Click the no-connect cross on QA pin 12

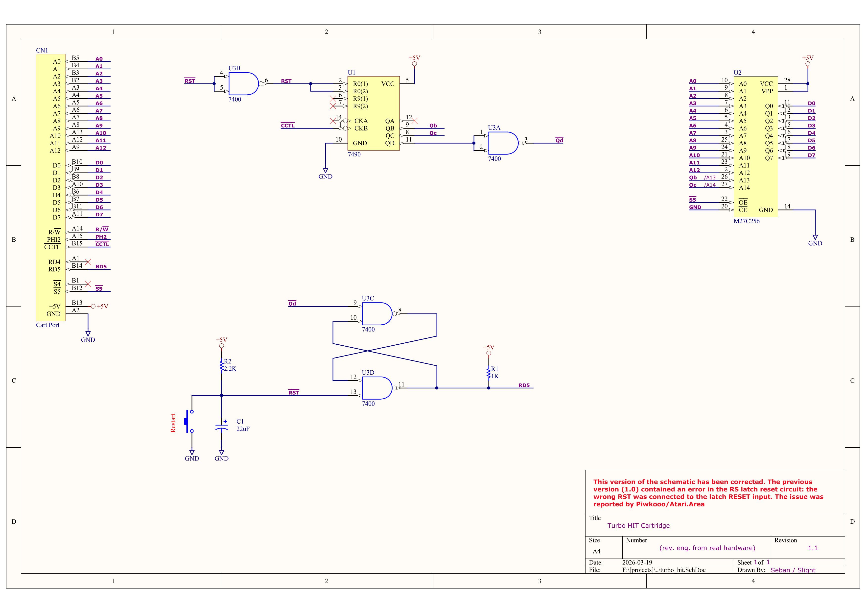pos(415,121)
